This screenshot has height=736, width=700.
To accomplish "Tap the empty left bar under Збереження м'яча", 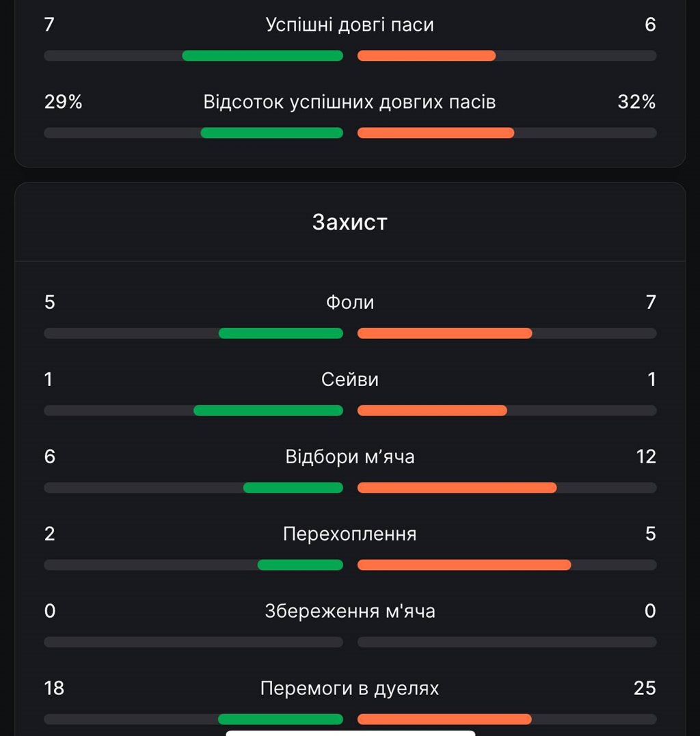I will click(x=193, y=642).
